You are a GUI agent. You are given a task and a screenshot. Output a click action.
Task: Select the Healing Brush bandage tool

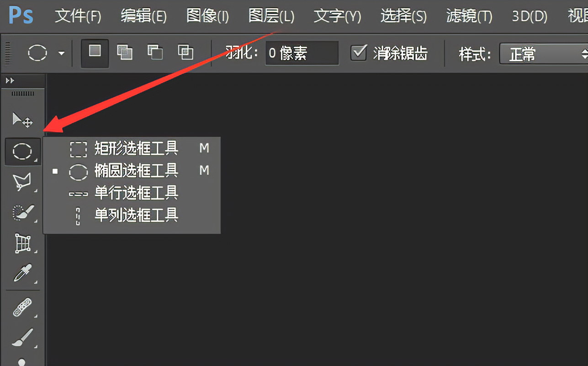22,307
